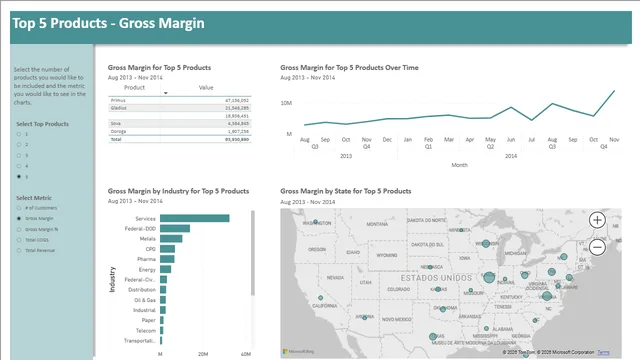Zoom in on the state map

point(597,220)
